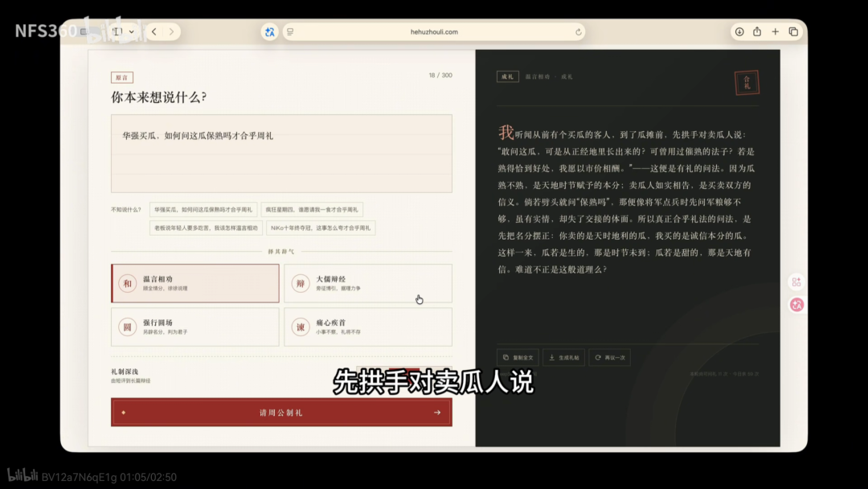
Task: Copy the full text with 复制全文
Action: 518,358
